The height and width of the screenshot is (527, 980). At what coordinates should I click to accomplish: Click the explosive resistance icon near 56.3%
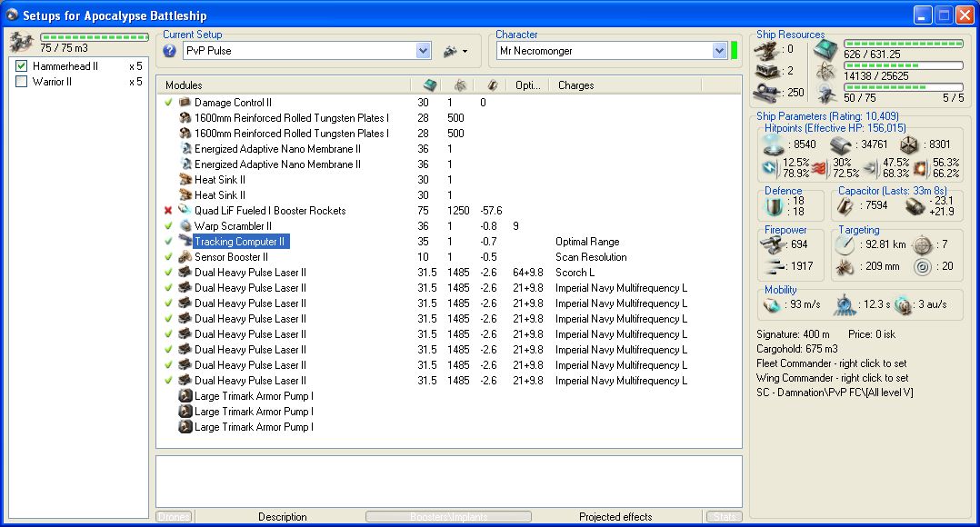[921, 168]
